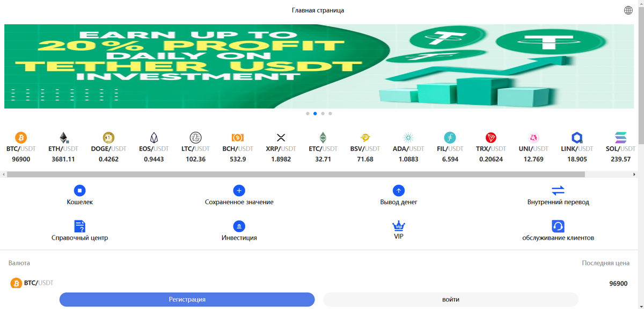The image size is (644, 309).
Task: Click the Главная страница page title
Action: [x=318, y=10]
